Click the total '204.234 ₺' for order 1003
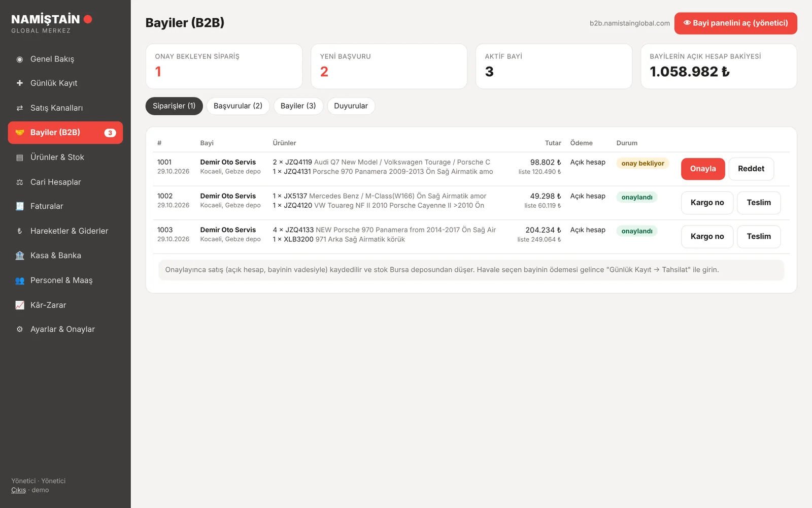This screenshot has width=812, height=508. click(543, 230)
